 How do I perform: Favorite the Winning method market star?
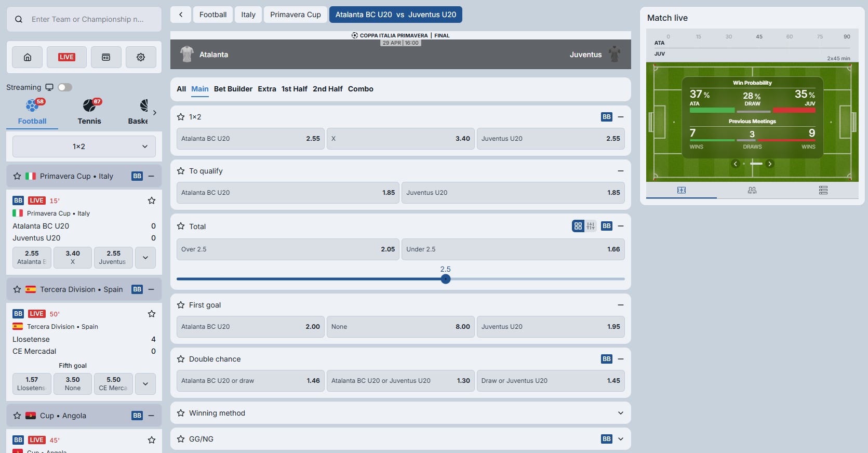[181, 413]
